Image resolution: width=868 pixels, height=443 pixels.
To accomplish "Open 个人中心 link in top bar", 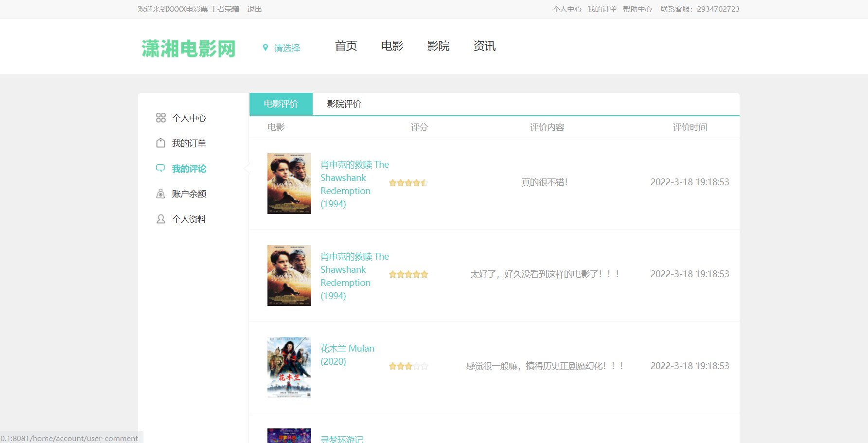I will [567, 9].
